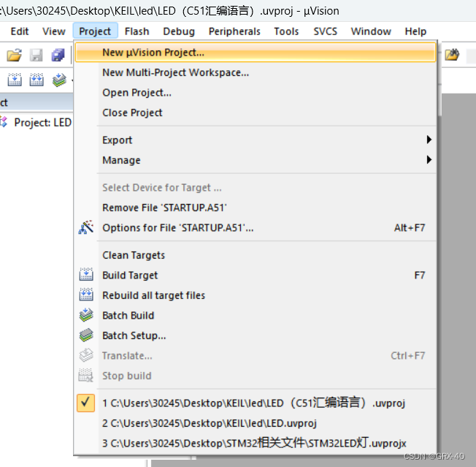Click the Save All toolbar icon
The height and width of the screenshot is (467, 476).
(58, 55)
